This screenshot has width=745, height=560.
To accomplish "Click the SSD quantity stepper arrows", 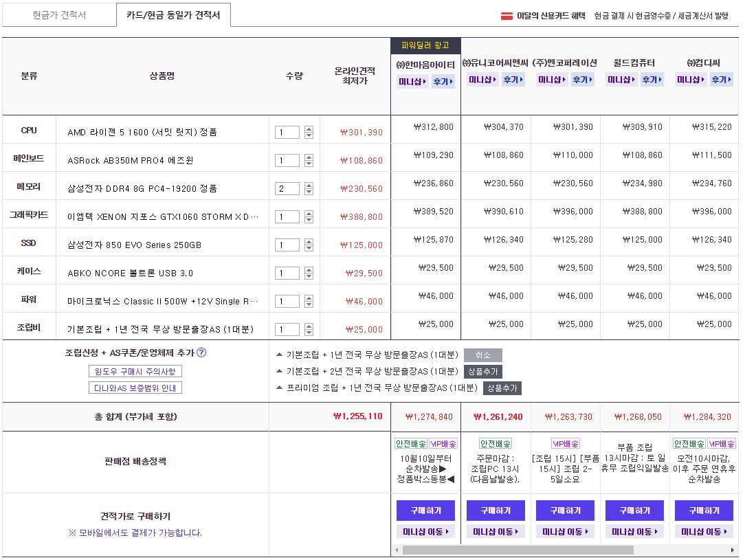I will (309, 245).
